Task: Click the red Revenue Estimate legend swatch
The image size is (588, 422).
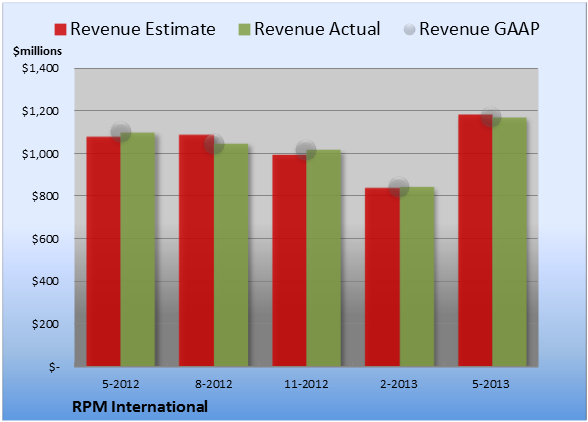Action: coord(60,30)
